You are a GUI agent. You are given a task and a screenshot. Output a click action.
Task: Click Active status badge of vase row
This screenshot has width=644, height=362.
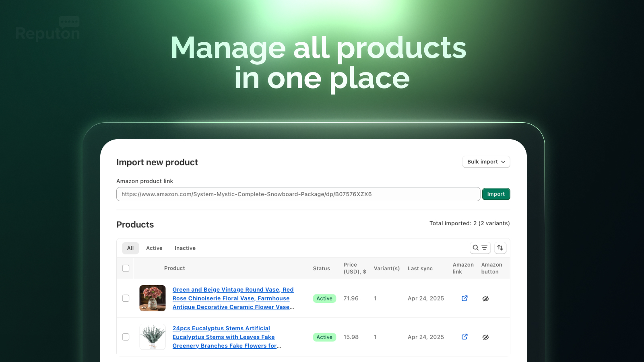(324, 298)
